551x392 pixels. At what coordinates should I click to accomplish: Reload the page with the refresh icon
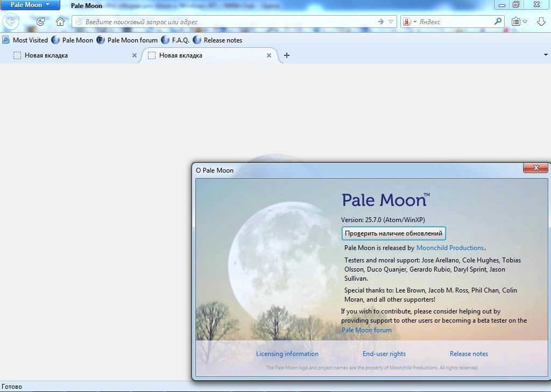click(x=41, y=22)
